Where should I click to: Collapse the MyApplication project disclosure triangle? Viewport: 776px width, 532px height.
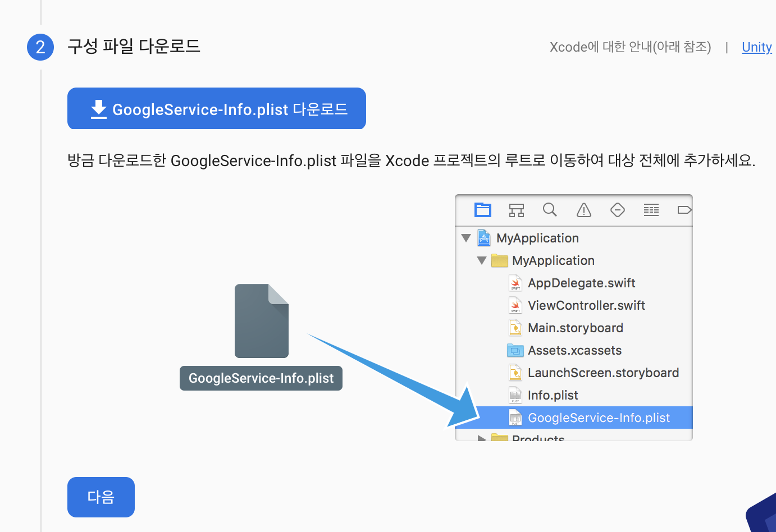pyautogui.click(x=466, y=238)
